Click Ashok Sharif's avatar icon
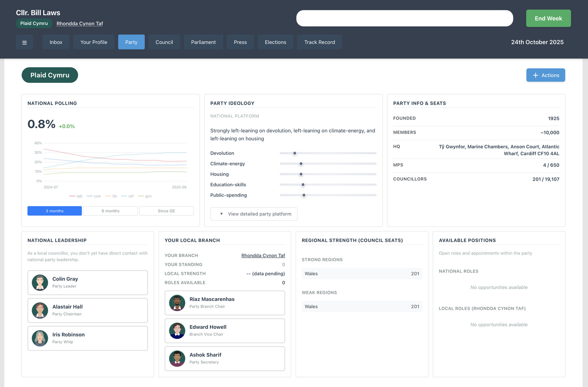Image resolution: width=588 pixels, height=387 pixels. [x=177, y=359]
